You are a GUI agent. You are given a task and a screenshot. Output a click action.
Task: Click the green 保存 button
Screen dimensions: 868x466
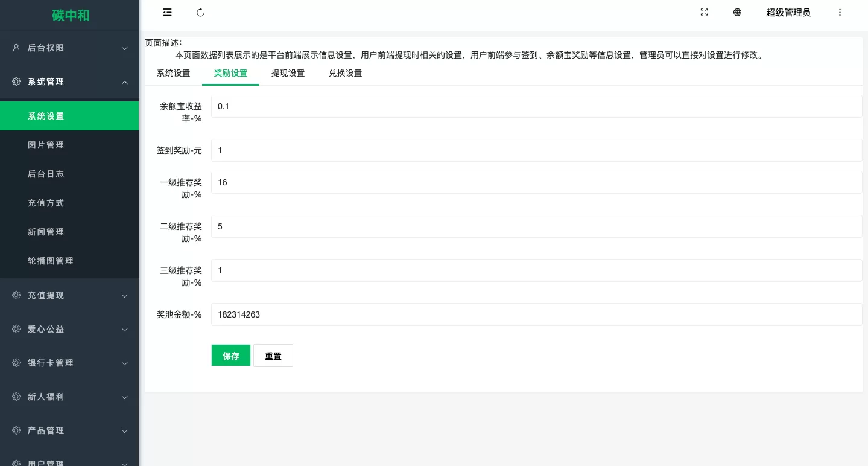coord(230,356)
